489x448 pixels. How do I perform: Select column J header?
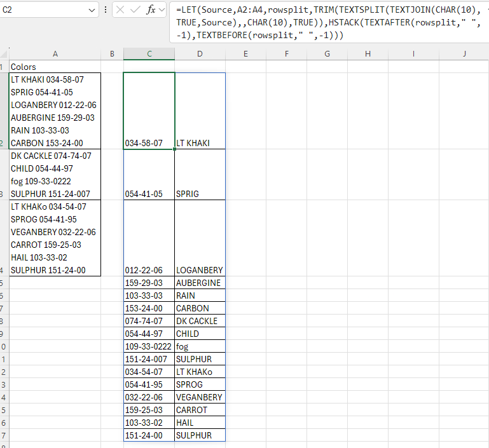(x=464, y=54)
